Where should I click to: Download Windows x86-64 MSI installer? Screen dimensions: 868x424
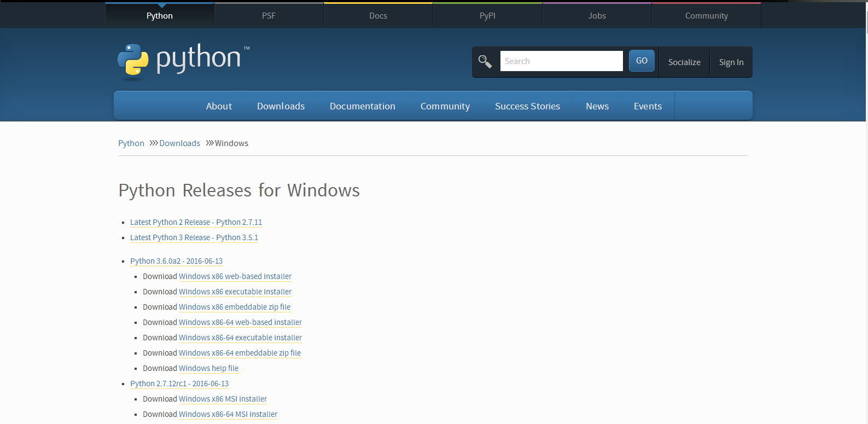(228, 414)
